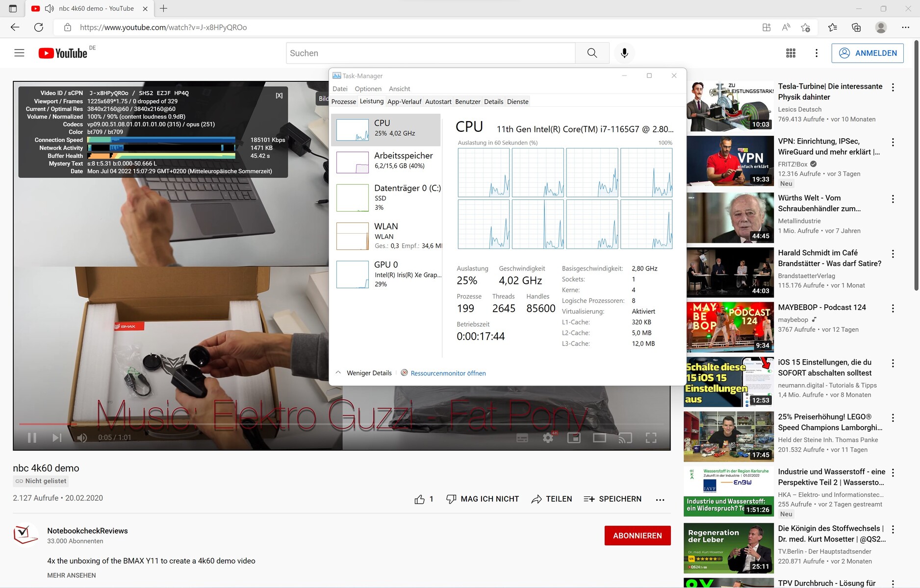Image resolution: width=920 pixels, height=588 pixels.
Task: Expand description with MEHR ANSEHEN
Action: 72,575
